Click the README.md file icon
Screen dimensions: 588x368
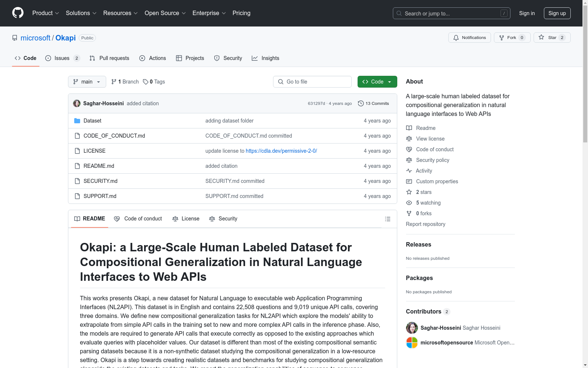coord(77,166)
